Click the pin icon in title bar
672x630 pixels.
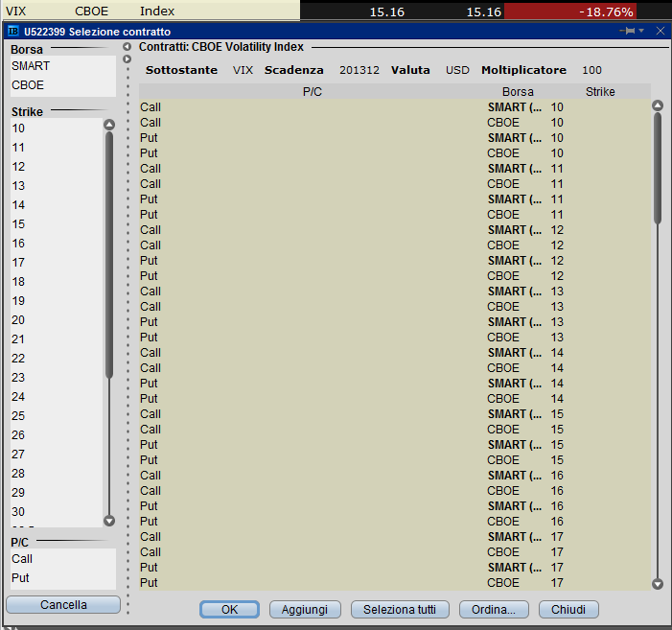click(x=628, y=31)
